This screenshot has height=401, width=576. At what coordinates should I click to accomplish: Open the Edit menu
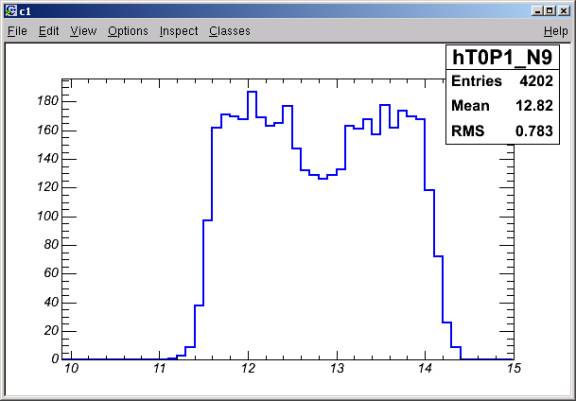(x=49, y=31)
